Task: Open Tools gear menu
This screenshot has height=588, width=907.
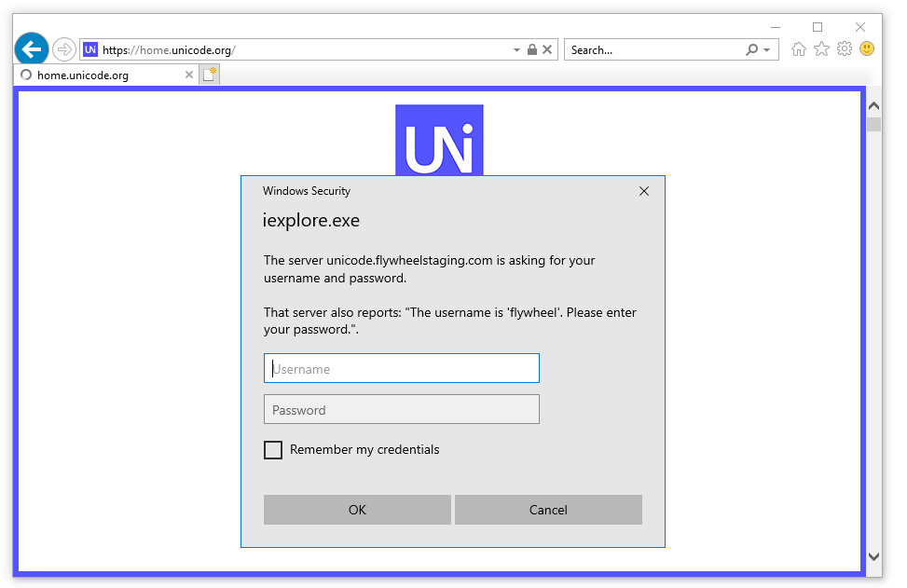Action: tap(845, 49)
